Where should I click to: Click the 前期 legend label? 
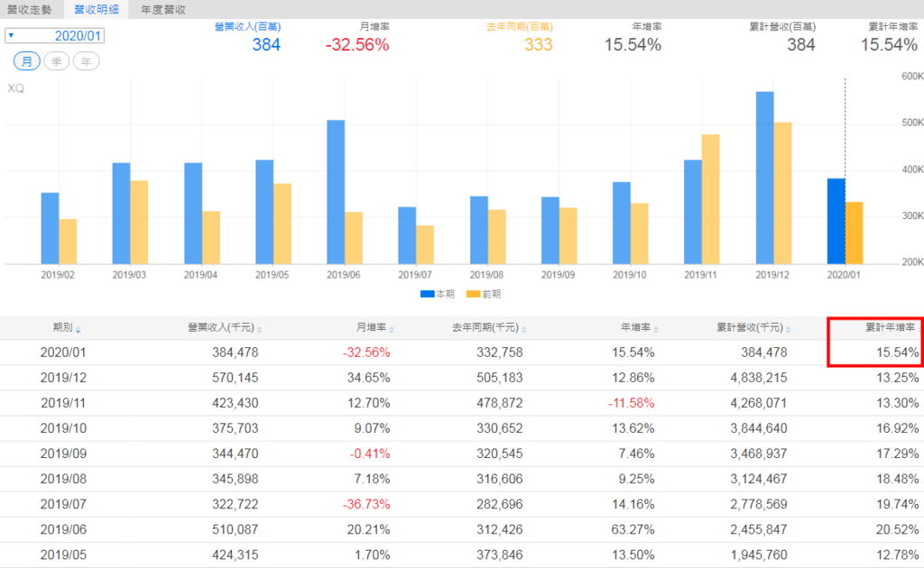tap(492, 294)
